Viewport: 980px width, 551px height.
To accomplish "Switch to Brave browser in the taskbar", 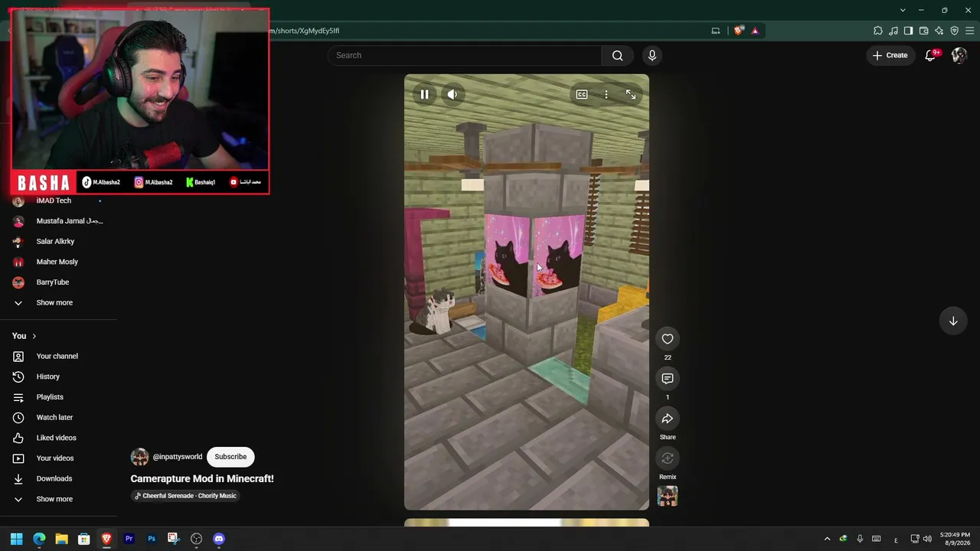I will 106,539.
